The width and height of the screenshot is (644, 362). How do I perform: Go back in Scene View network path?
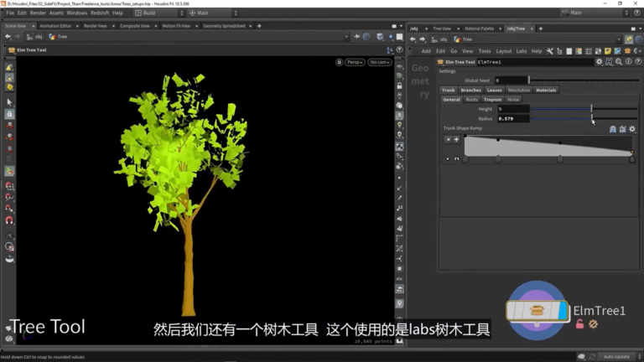coord(8,37)
